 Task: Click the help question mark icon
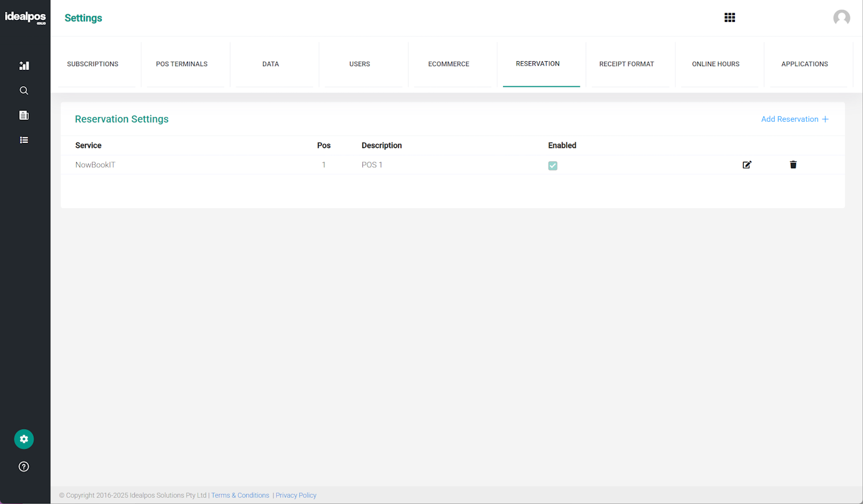(x=24, y=467)
